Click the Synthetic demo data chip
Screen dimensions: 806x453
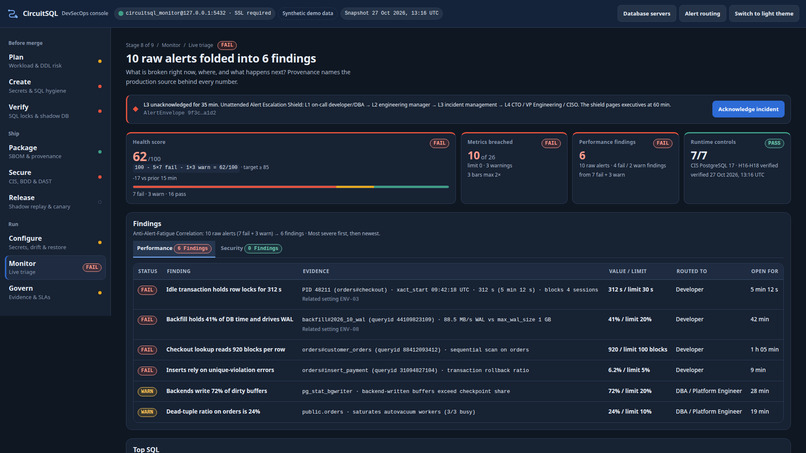[x=307, y=13]
